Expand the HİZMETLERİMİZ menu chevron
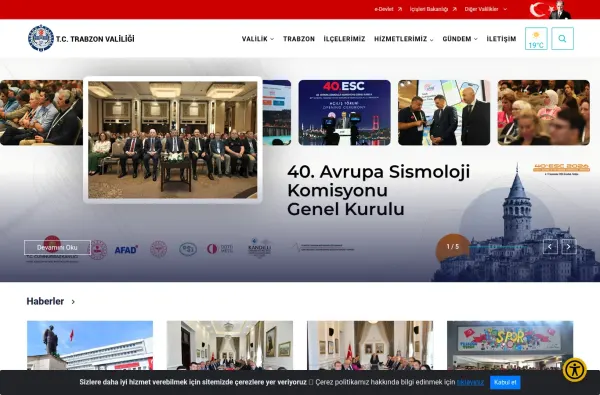This screenshot has height=395, width=600. tap(432, 39)
